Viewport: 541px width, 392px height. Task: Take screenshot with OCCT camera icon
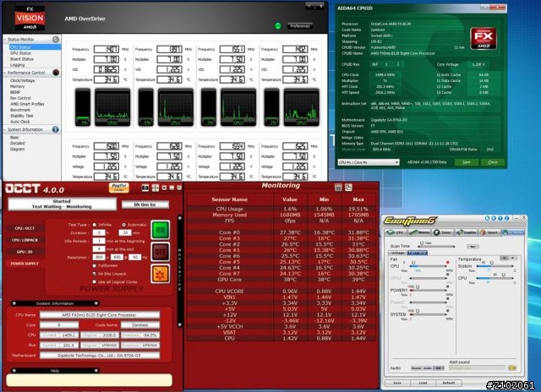click(x=145, y=188)
